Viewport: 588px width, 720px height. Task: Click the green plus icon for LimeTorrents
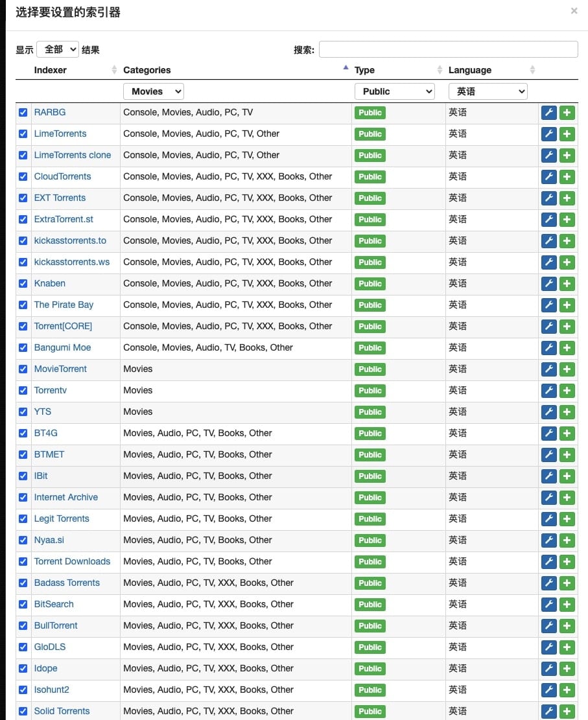tap(567, 134)
